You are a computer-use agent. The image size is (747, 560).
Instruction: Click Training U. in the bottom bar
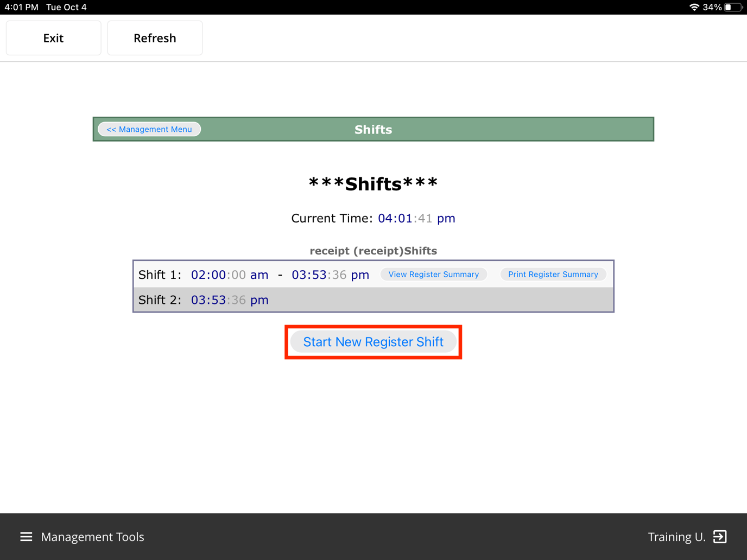coord(676,537)
